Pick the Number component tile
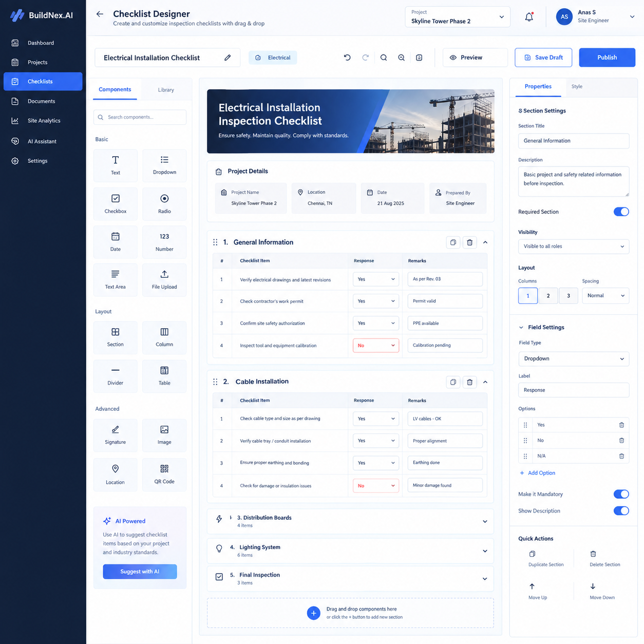Image resolution: width=644 pixels, height=644 pixels. click(x=164, y=242)
